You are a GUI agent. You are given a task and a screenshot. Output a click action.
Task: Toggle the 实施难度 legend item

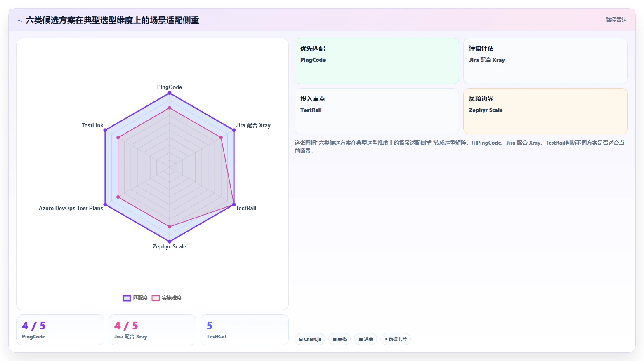coord(167,298)
